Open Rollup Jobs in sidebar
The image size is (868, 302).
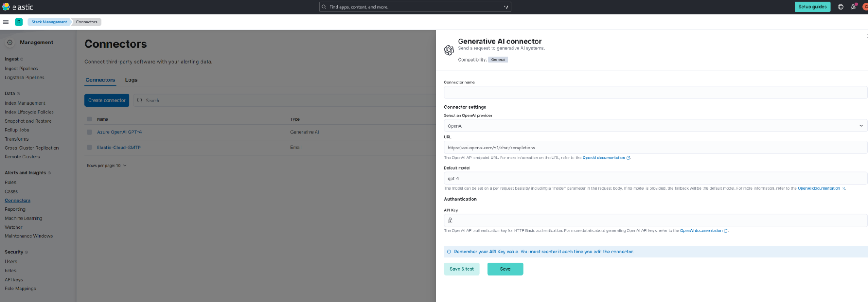[x=17, y=130]
